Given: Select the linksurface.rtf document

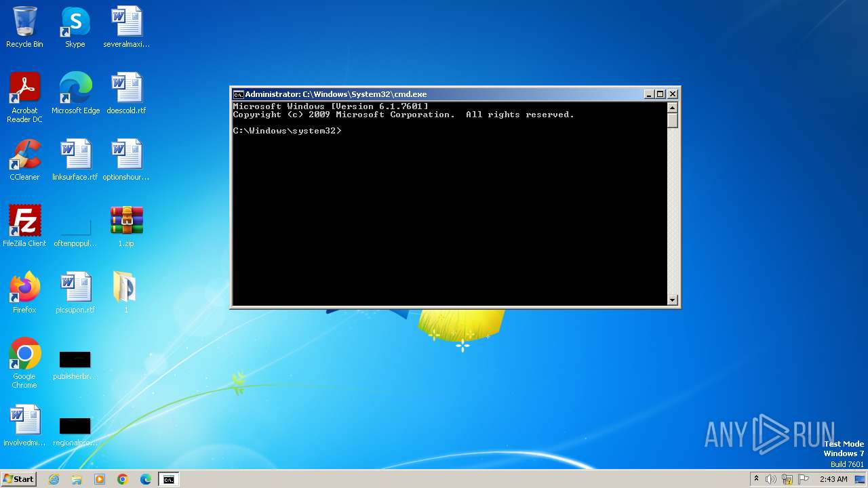Looking at the screenshot, I should [75, 160].
